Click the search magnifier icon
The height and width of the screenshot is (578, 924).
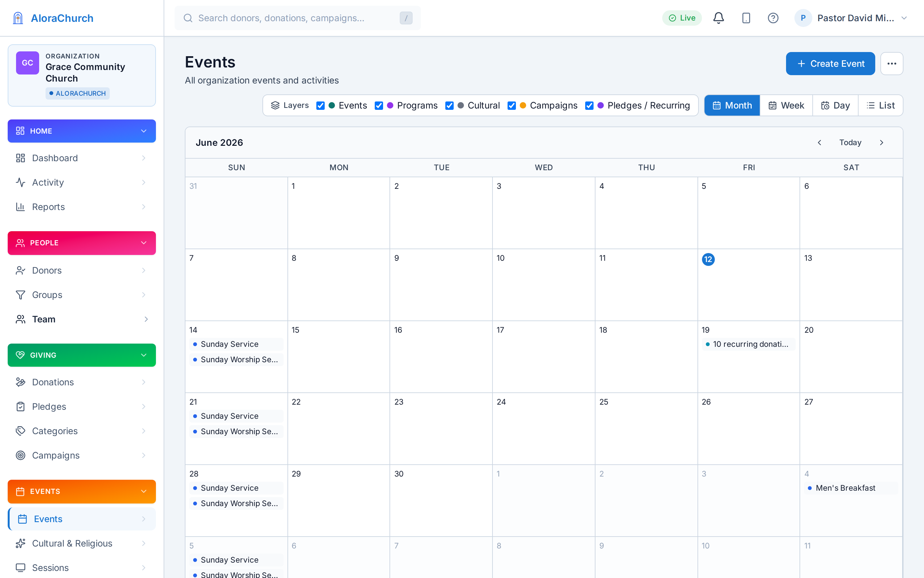click(x=188, y=18)
